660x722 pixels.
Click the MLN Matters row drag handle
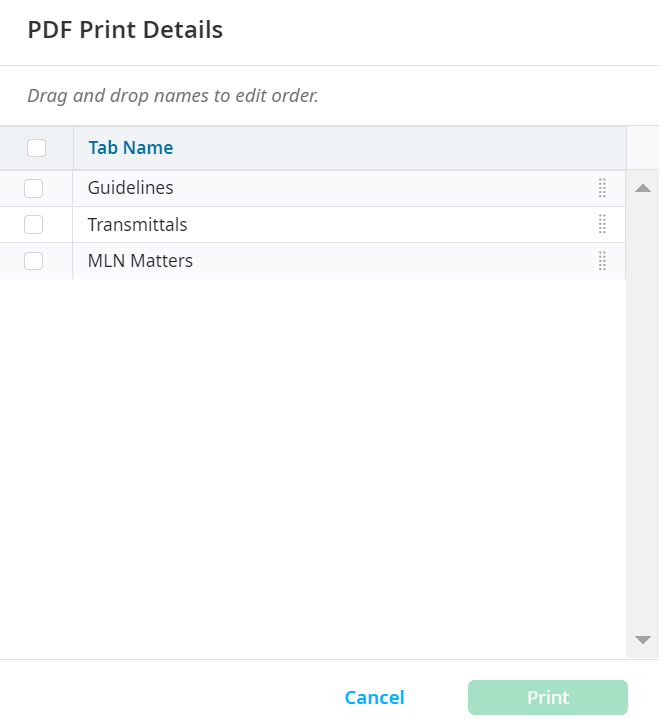point(602,261)
